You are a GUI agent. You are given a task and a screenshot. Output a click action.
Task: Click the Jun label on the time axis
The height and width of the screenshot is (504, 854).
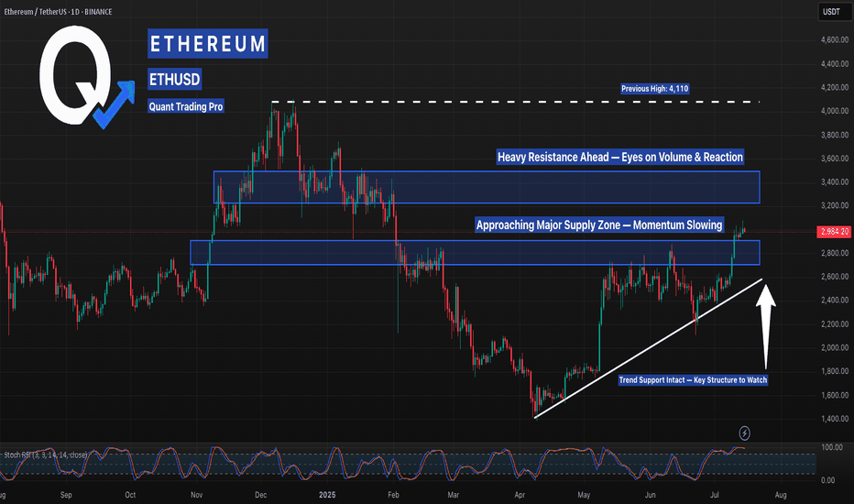[650, 495]
